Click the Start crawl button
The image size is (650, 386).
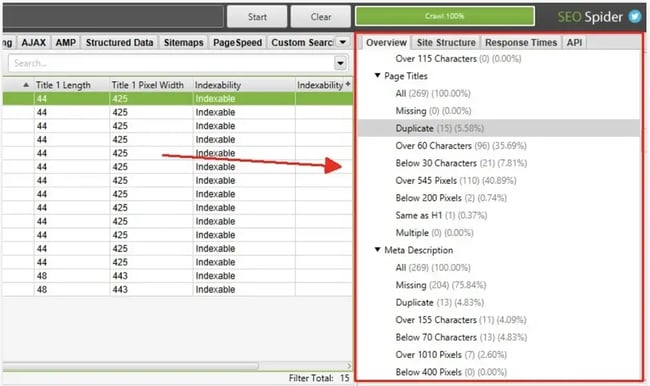[x=257, y=17]
